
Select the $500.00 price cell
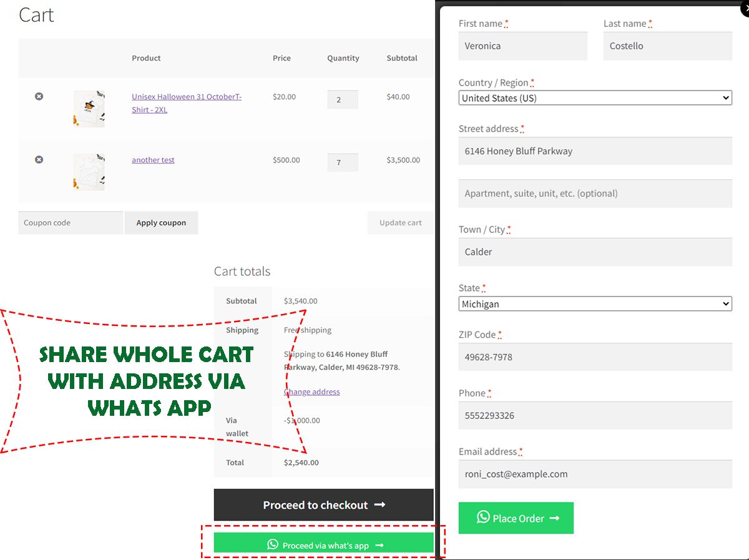pyautogui.click(x=286, y=160)
